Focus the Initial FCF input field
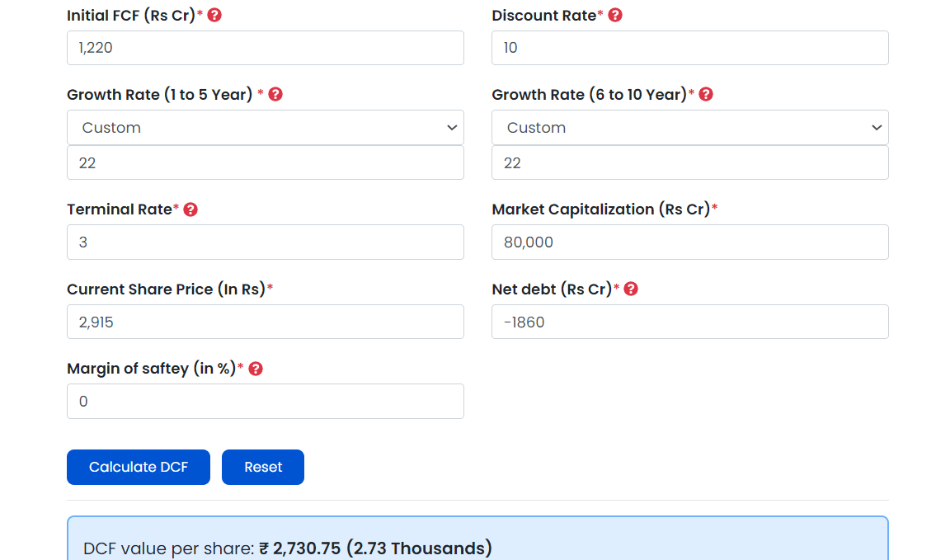The image size is (936, 560). tap(265, 48)
